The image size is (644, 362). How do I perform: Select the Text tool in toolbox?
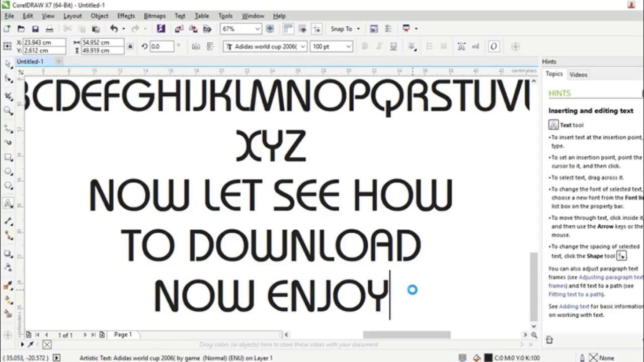click(8, 204)
